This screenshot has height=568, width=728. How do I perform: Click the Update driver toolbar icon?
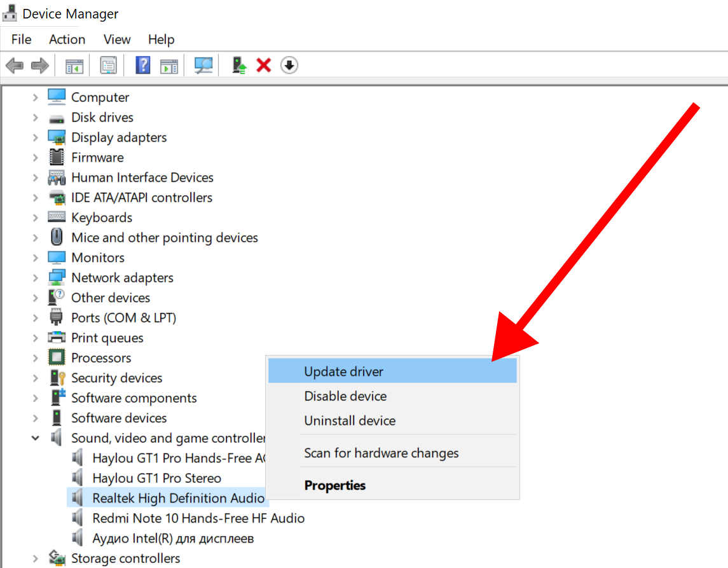pyautogui.click(x=238, y=65)
